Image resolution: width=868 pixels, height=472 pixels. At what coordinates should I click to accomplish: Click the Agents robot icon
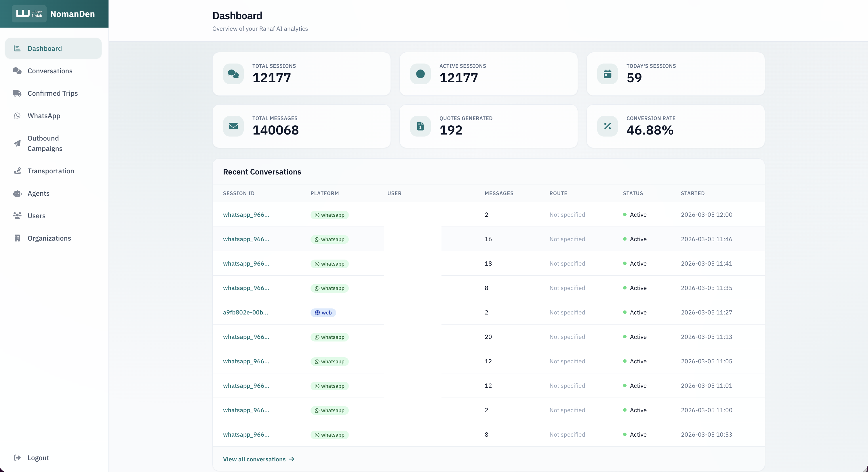(17, 193)
